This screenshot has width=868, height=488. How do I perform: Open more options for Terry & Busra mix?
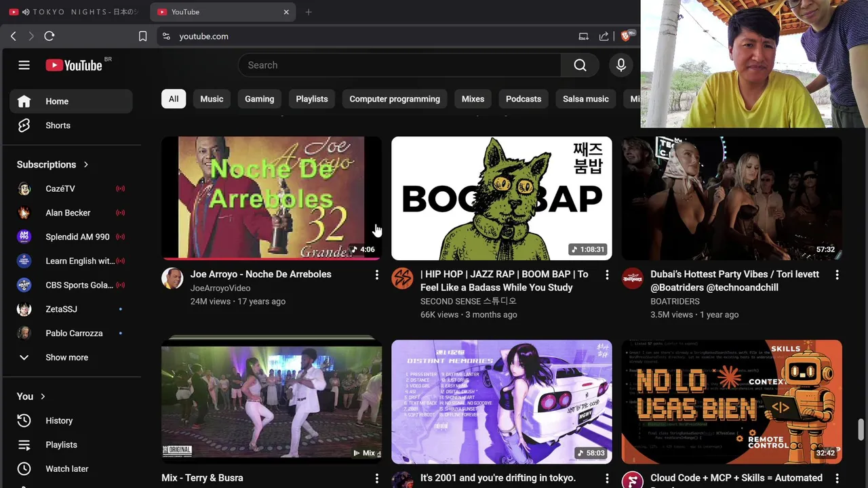377,479
